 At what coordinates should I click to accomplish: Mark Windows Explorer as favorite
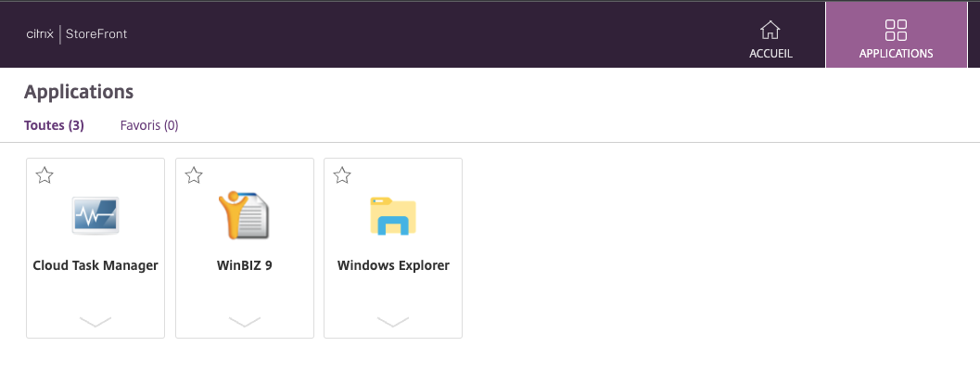coord(342,175)
